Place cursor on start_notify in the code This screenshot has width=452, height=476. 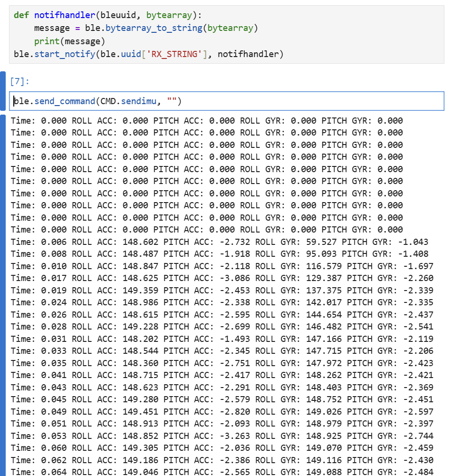(65, 54)
